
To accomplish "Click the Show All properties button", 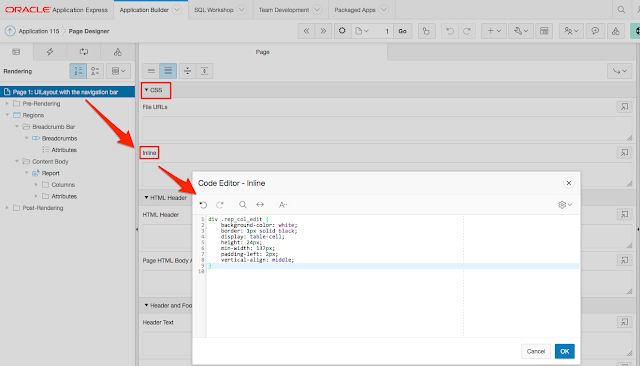I will pyautogui.click(x=168, y=71).
